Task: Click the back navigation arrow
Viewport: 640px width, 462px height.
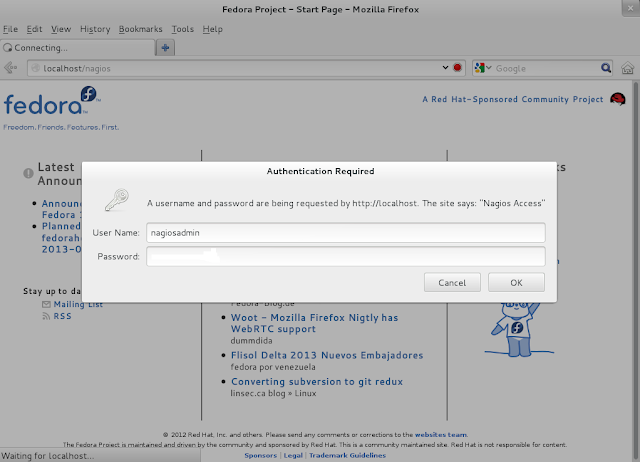Action: pos(11,68)
